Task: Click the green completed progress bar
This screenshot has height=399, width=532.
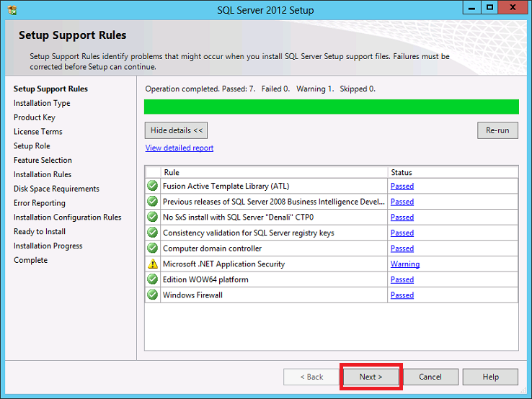Action: pos(332,107)
